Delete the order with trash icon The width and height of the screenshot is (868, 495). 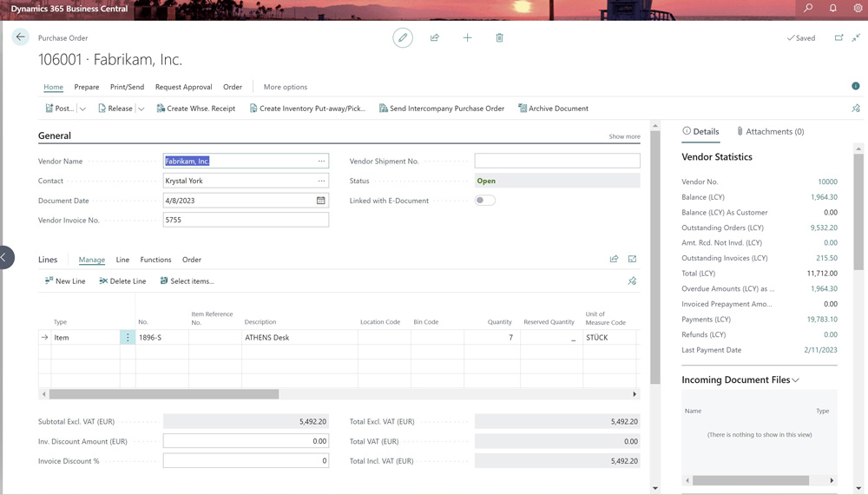(x=499, y=37)
